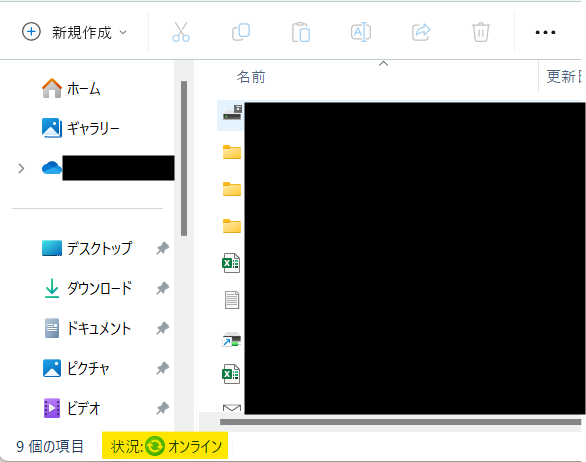Image resolution: width=586 pixels, height=462 pixels.
Task: Click the sort arrow above 名前 column
Action: click(383, 64)
